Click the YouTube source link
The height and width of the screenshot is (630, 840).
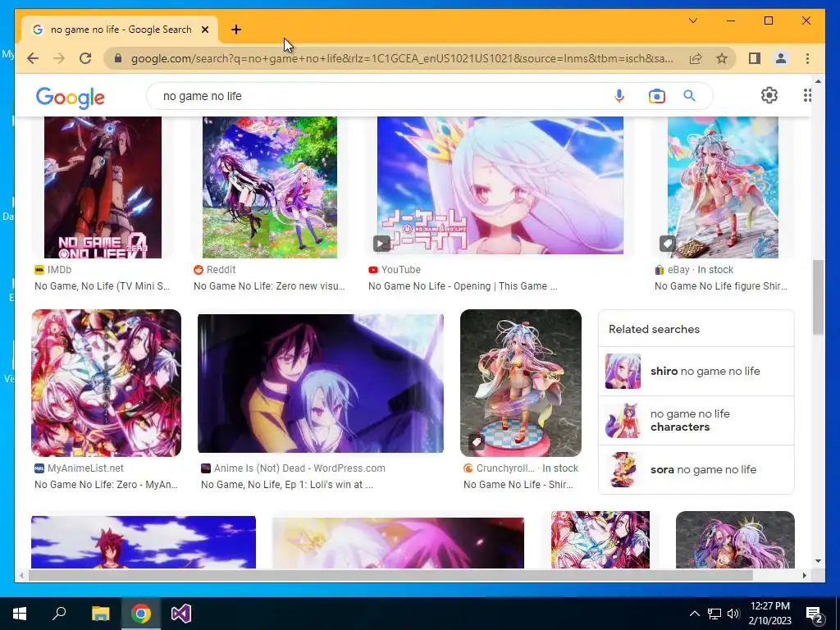395,269
